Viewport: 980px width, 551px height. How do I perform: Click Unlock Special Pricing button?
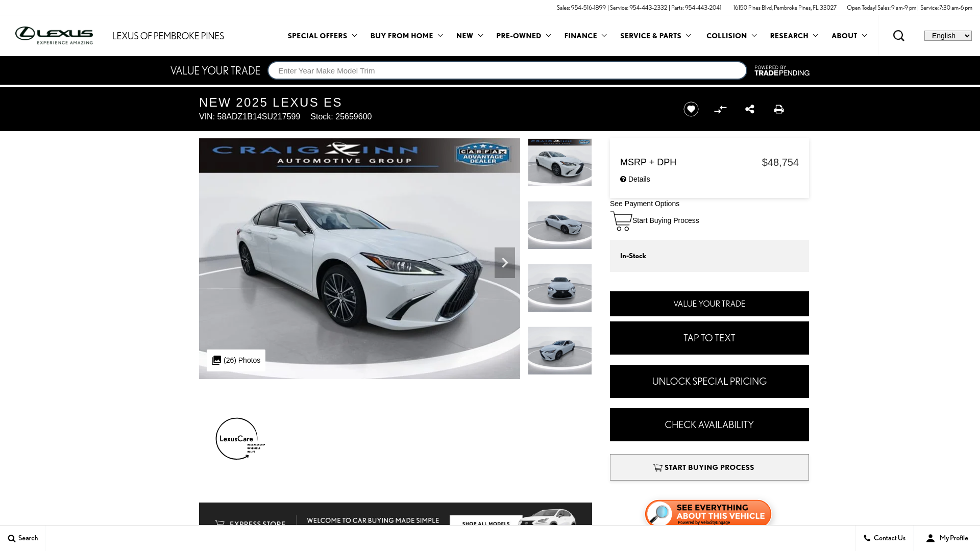709,381
